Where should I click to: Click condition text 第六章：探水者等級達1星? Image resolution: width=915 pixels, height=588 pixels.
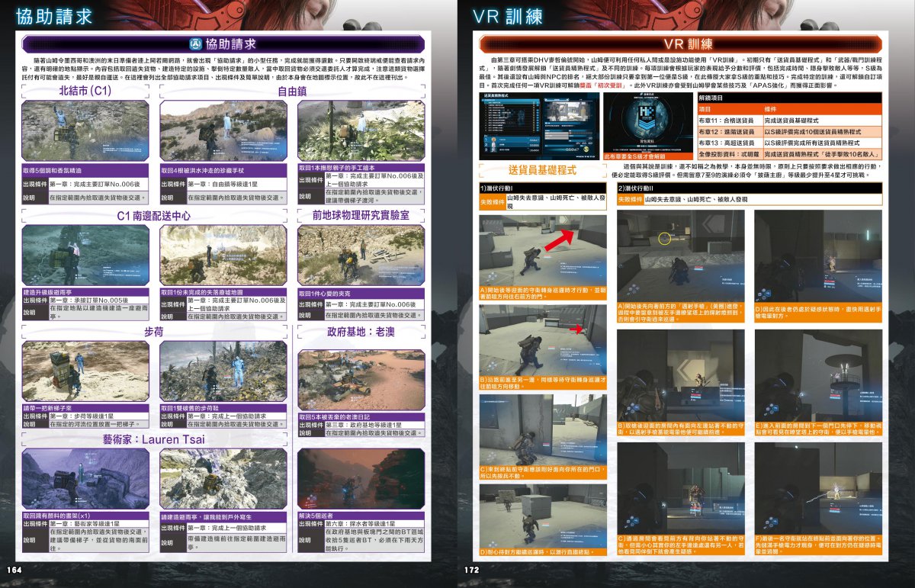(361, 524)
